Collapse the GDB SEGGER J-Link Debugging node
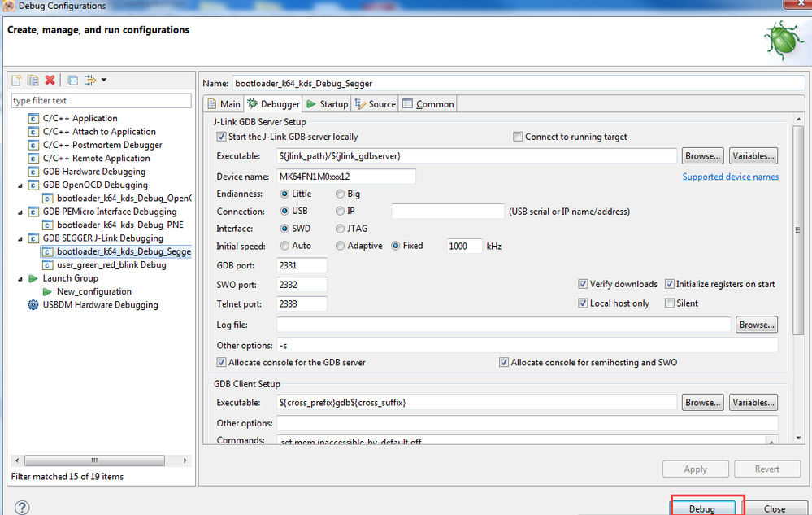 (x=20, y=239)
